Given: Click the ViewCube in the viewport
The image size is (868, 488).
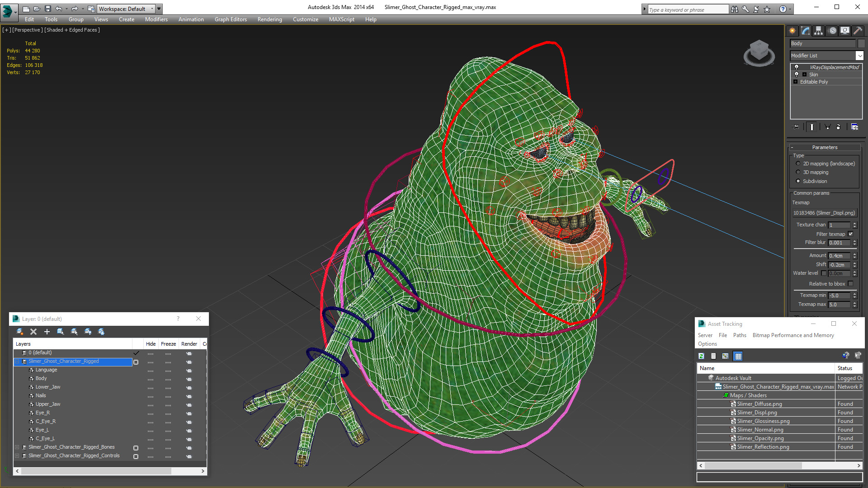Looking at the screenshot, I should [759, 52].
